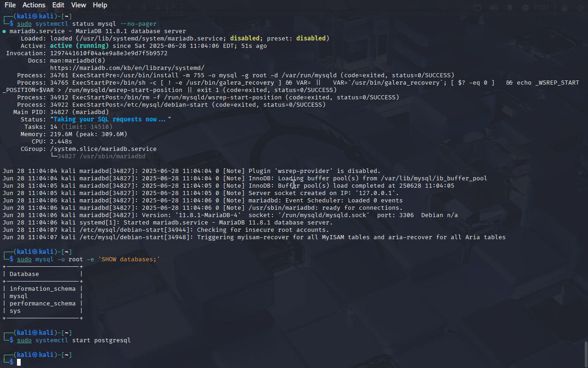
Task: Click the man:mariadbd(8) docs entry
Action: click(x=78, y=61)
